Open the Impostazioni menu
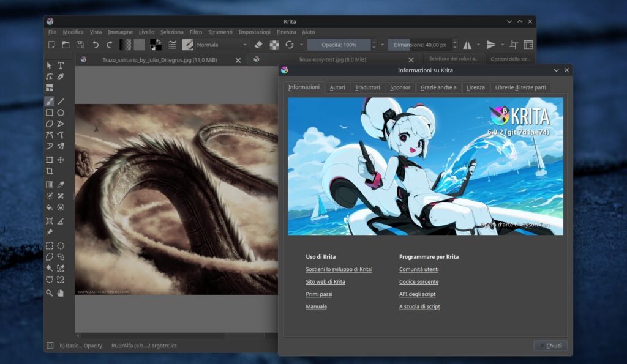 254,32
